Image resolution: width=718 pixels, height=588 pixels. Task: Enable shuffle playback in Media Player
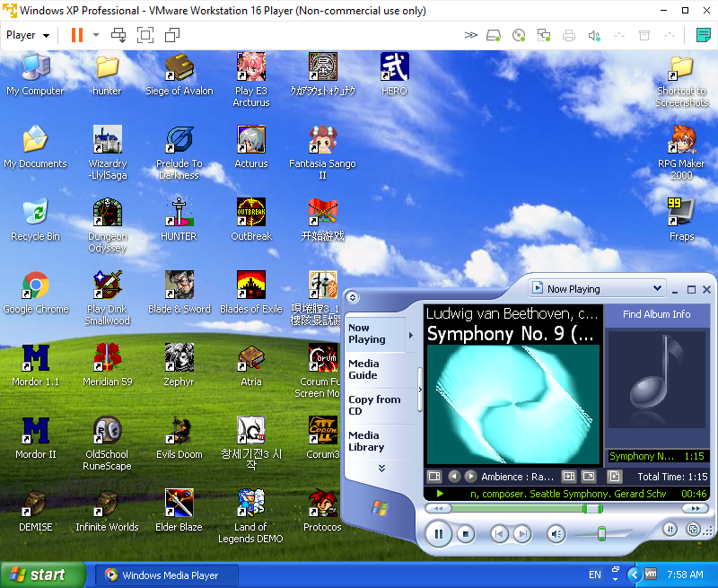(x=670, y=530)
